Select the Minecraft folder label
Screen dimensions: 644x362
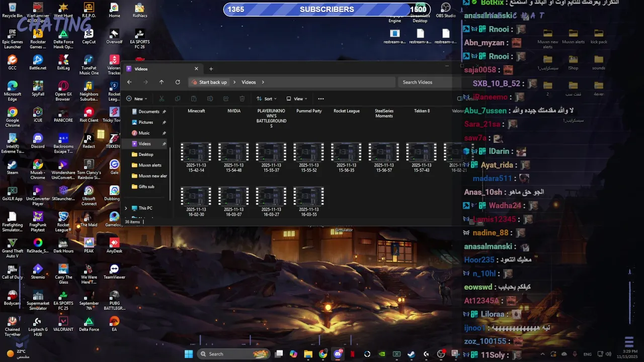196,111
